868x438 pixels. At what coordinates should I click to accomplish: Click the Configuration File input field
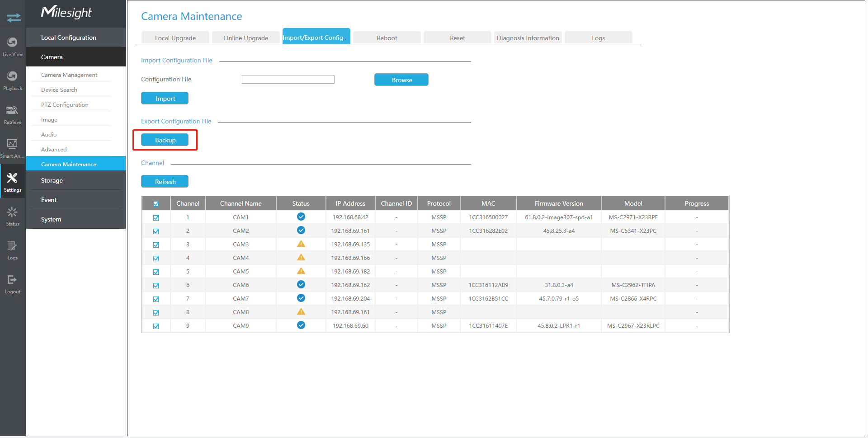pyautogui.click(x=288, y=80)
